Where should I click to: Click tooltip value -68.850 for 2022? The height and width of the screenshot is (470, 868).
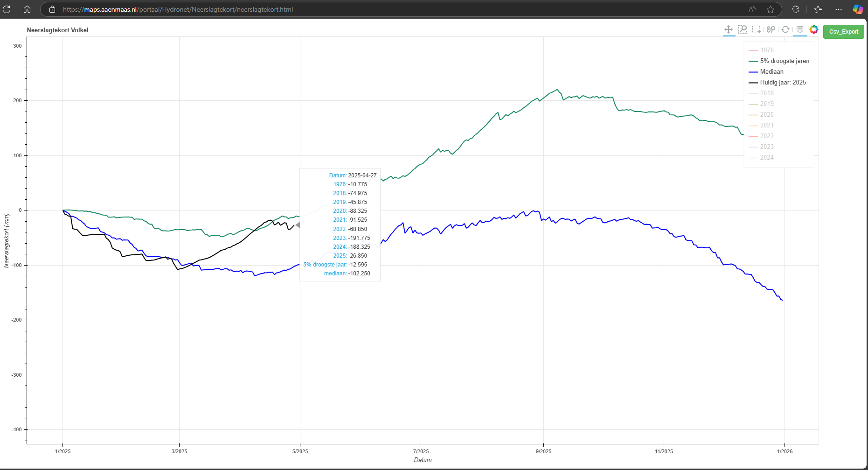358,229
